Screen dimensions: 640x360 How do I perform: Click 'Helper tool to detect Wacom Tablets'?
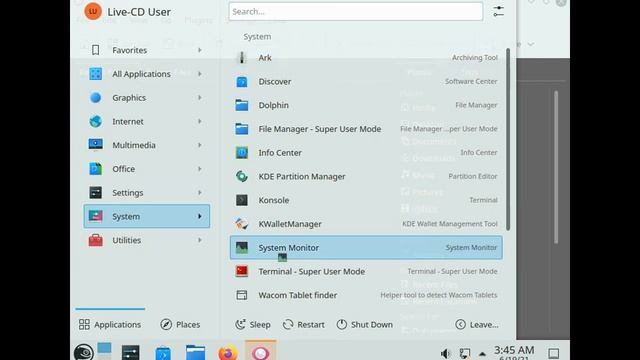click(439, 295)
